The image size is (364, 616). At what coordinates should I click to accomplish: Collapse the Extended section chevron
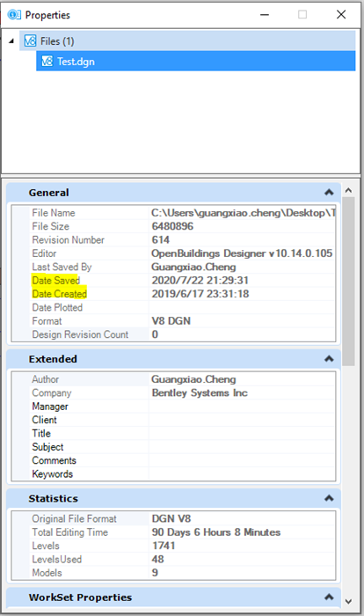329,359
